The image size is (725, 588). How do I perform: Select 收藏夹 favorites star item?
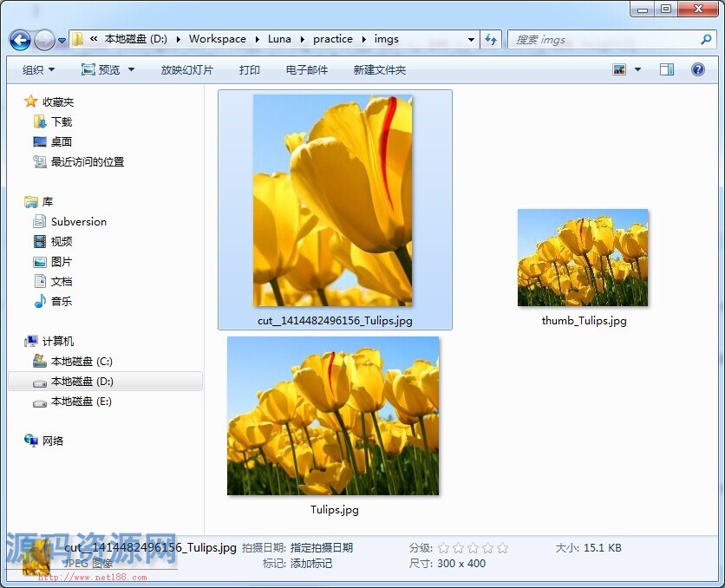point(49,101)
